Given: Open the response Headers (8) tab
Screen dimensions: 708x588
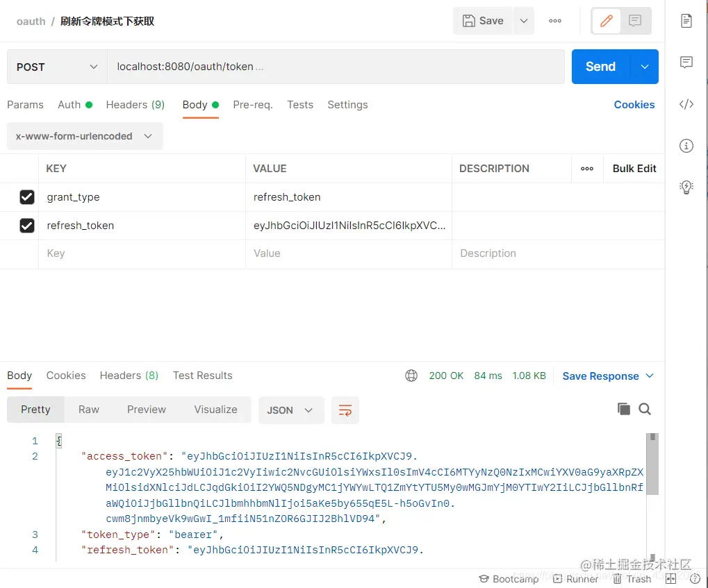Looking at the screenshot, I should click(x=129, y=376).
